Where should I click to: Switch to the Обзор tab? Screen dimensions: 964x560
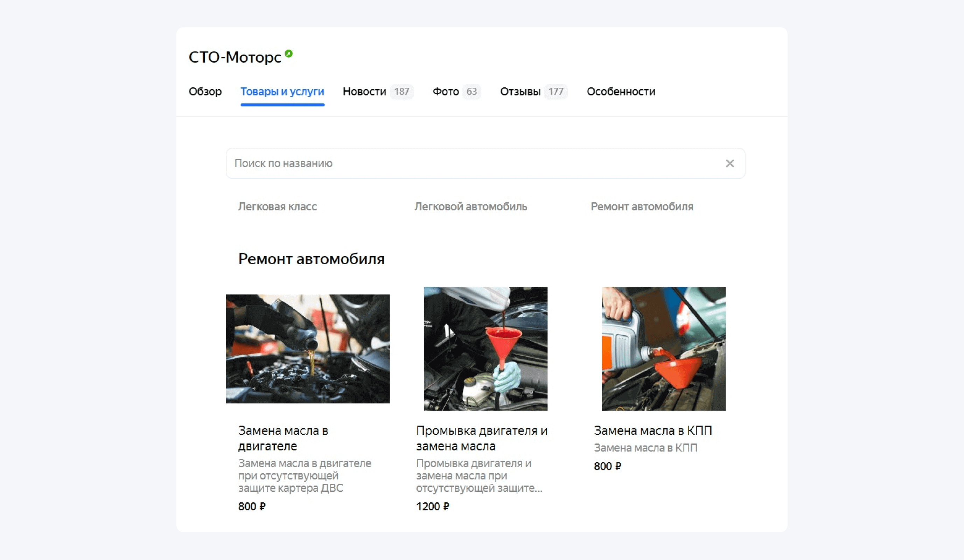(x=205, y=91)
